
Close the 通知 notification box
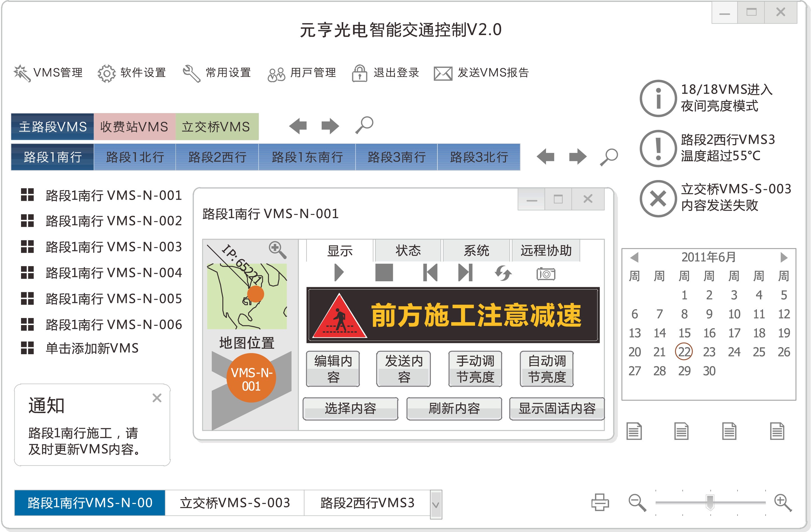pyautogui.click(x=157, y=398)
